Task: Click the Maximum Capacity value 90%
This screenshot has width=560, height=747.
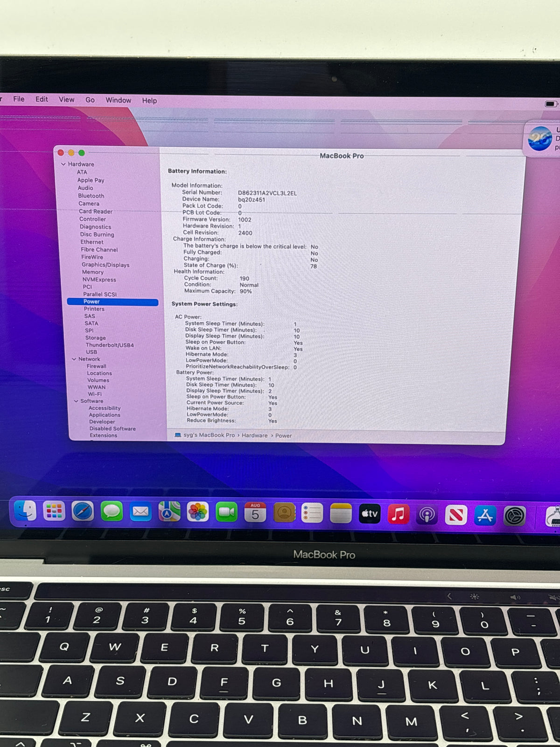Action: tap(246, 291)
